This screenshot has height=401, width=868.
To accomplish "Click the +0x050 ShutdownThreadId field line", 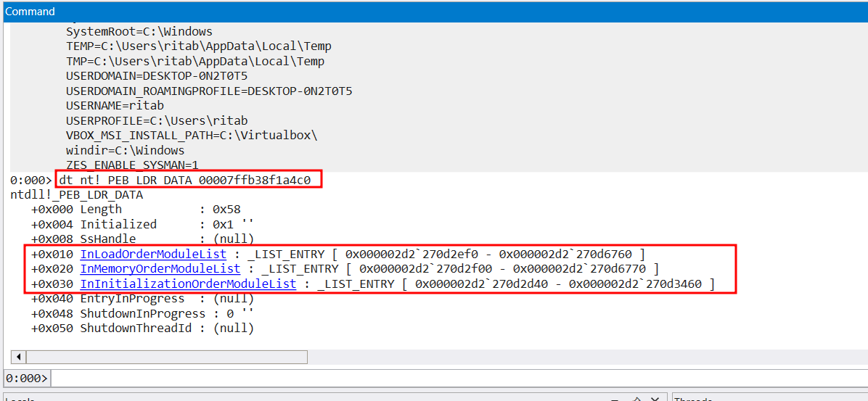I will [142, 328].
